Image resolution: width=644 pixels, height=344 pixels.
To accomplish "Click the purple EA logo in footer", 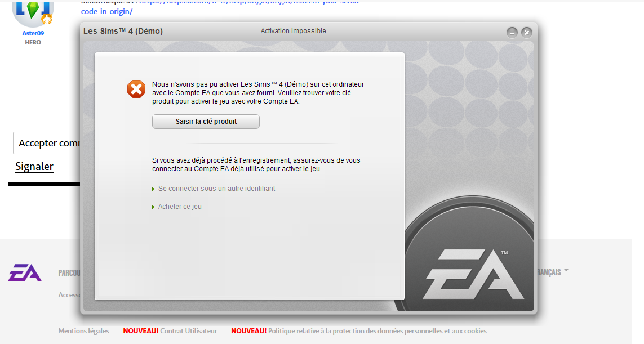I will [x=25, y=272].
